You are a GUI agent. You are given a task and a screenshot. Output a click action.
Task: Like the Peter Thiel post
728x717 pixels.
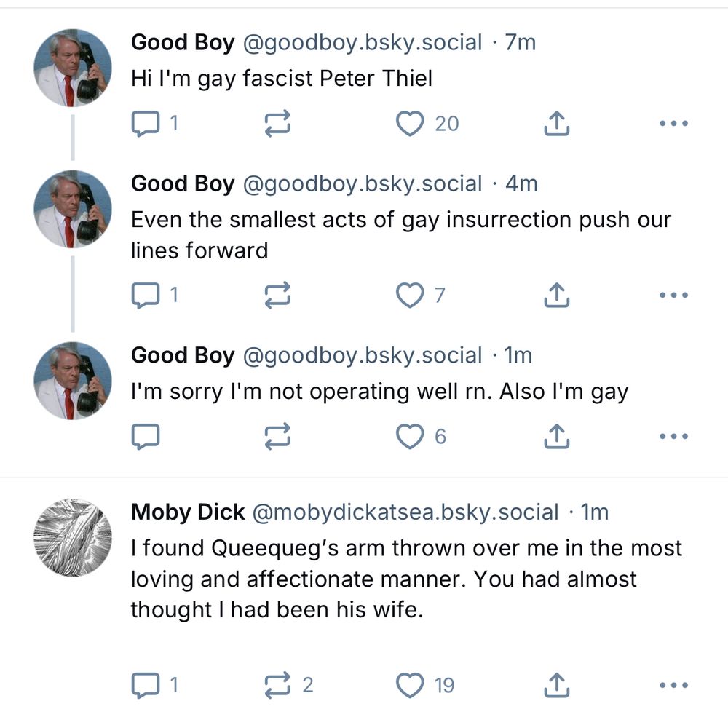411,122
